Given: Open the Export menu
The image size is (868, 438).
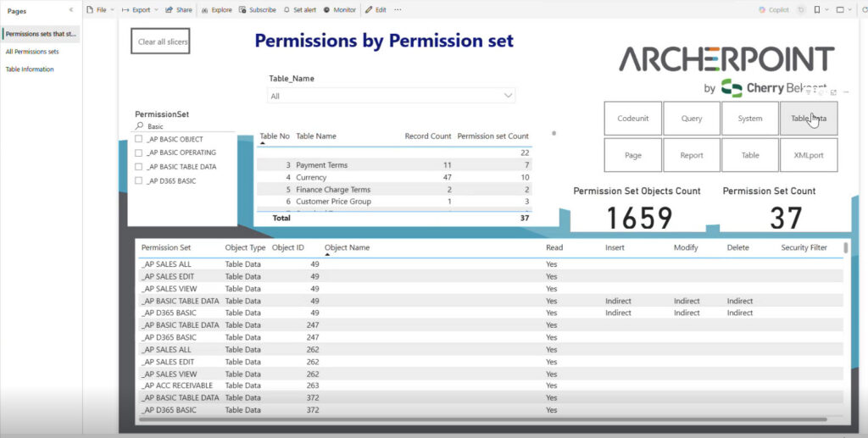Looking at the screenshot, I should coord(140,10).
